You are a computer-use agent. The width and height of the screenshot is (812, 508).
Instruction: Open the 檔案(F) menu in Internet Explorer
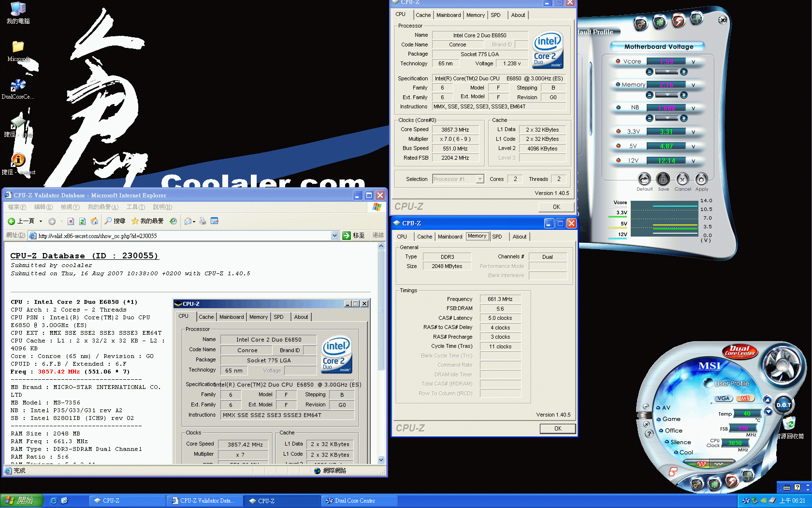17,207
